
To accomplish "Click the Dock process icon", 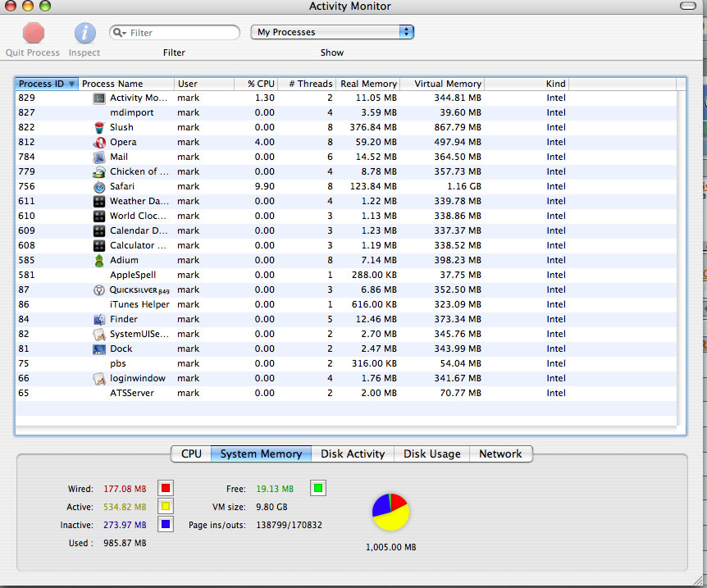I will click(99, 349).
